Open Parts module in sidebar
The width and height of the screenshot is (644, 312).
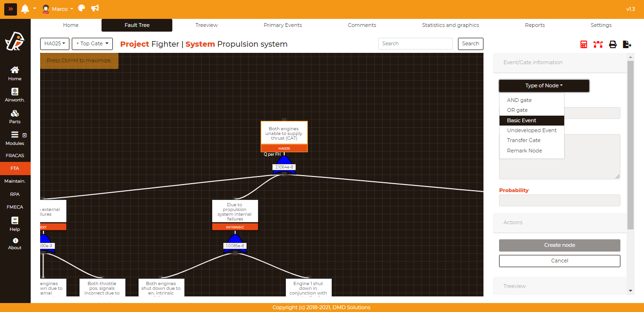click(15, 116)
